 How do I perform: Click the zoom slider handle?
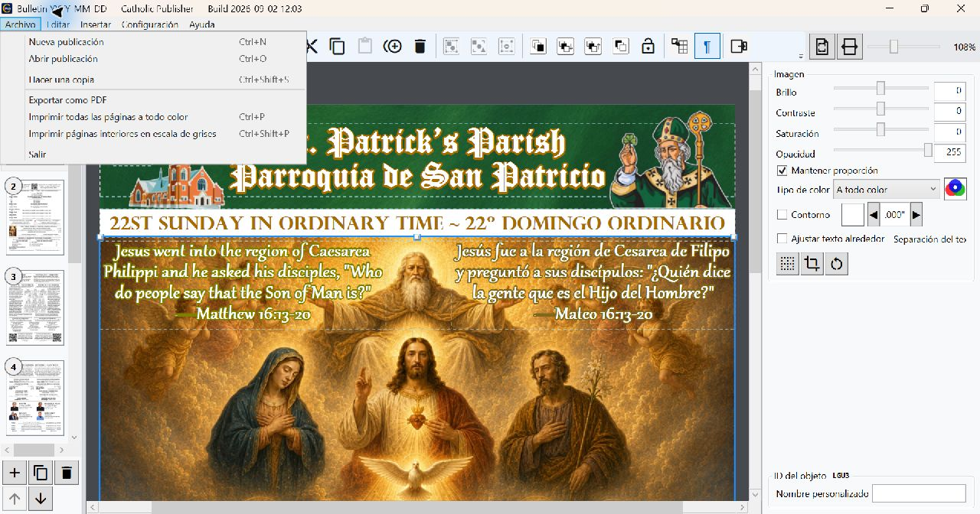coord(893,47)
